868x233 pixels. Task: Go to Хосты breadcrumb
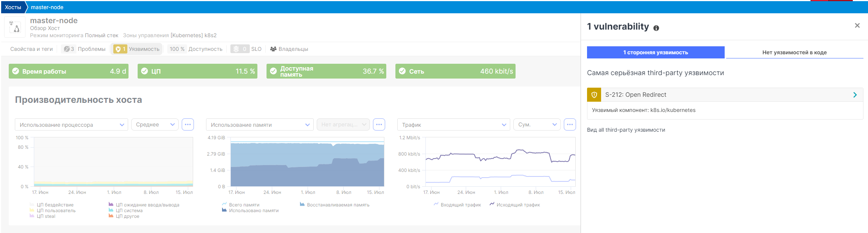pyautogui.click(x=13, y=7)
